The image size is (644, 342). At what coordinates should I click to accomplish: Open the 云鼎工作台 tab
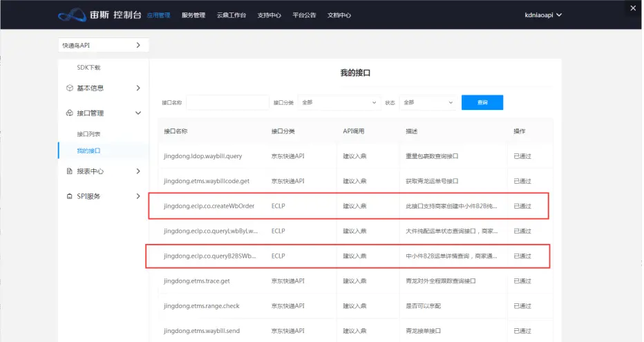(231, 15)
